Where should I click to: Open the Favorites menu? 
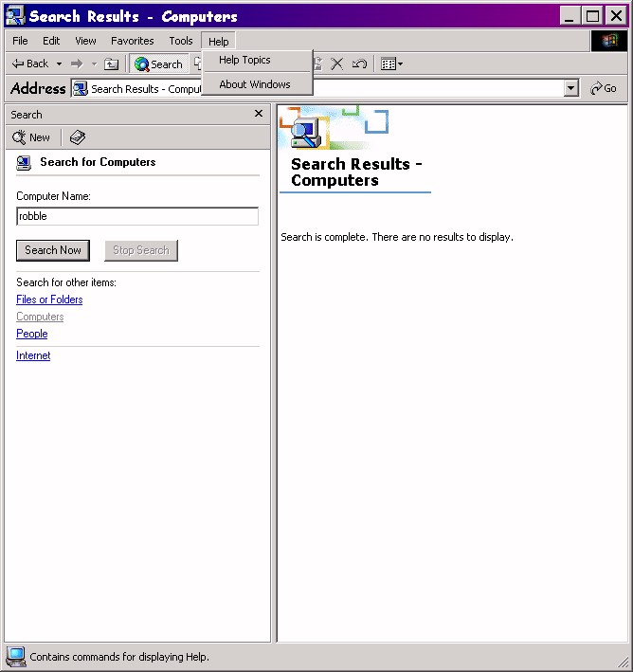[x=132, y=41]
